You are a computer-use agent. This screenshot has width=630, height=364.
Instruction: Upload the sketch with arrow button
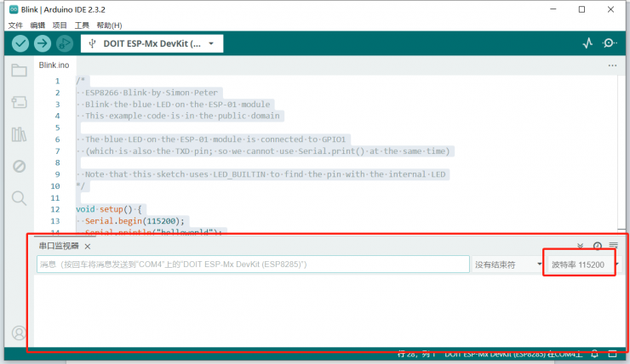tap(42, 43)
